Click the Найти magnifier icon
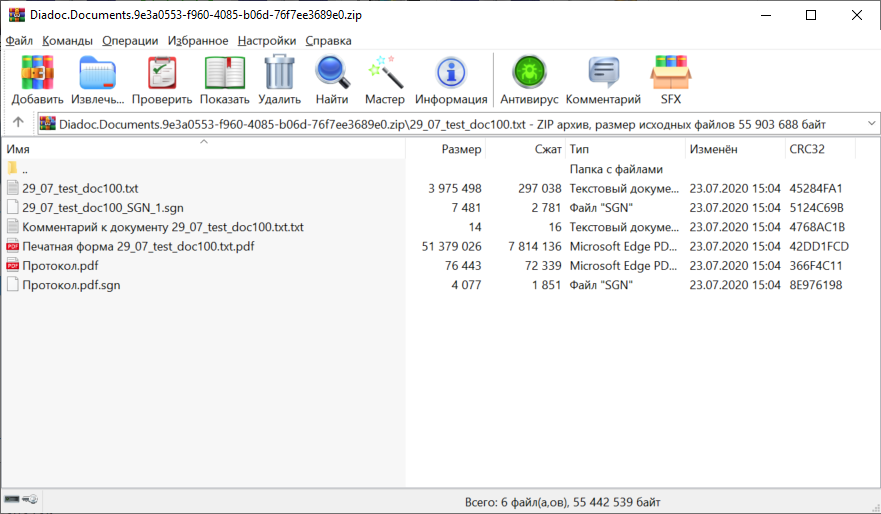881x514 pixels. [x=332, y=72]
